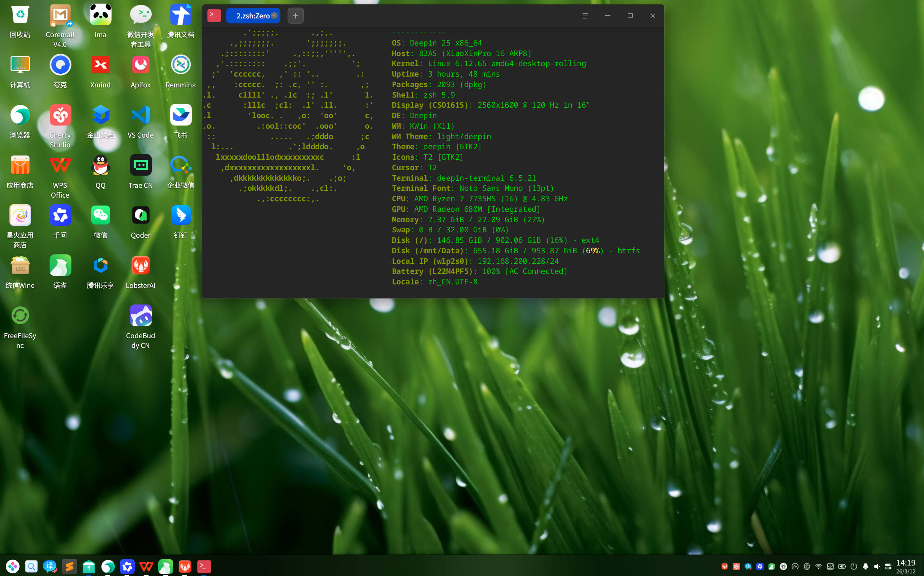Image resolution: width=924 pixels, height=576 pixels.
Task: Close the 2.zsh:Zero tab with its x
Action: pyautogui.click(x=274, y=16)
